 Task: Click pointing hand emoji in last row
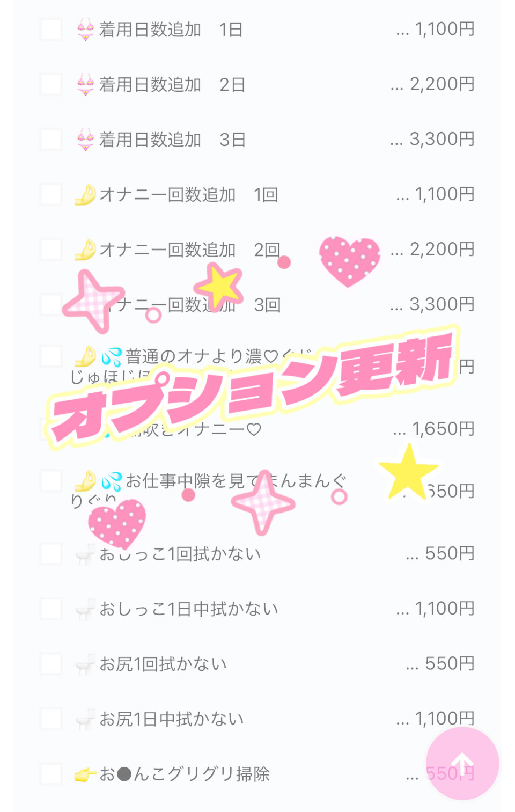(86, 774)
